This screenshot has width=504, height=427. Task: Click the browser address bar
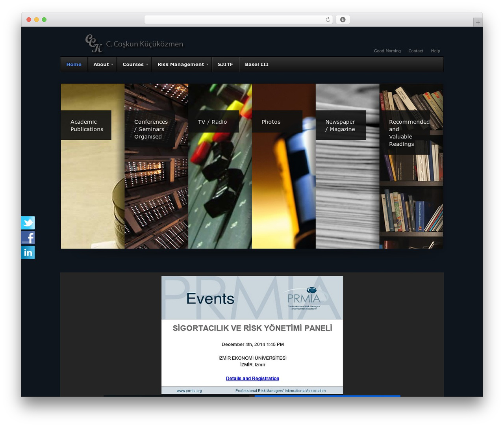[x=239, y=20]
